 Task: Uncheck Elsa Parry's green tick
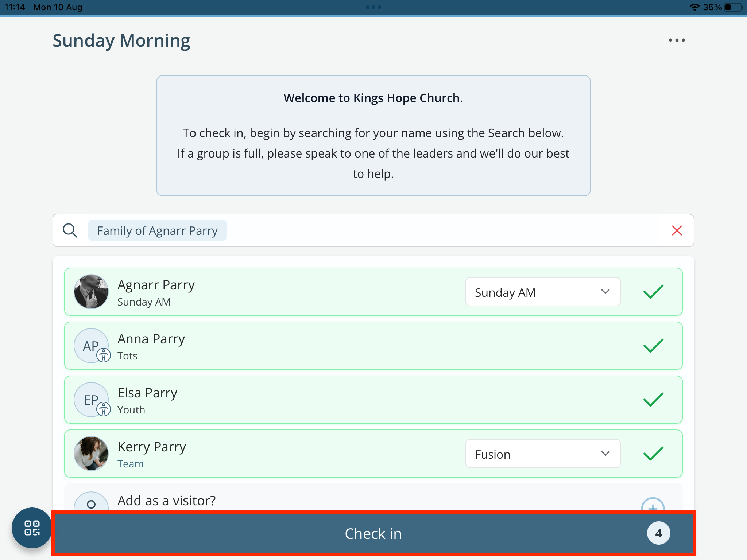tap(653, 400)
